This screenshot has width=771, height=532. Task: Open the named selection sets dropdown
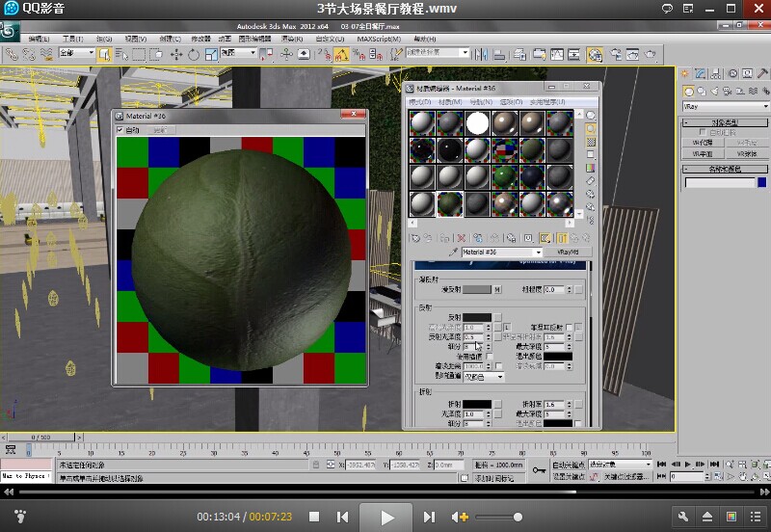point(438,53)
